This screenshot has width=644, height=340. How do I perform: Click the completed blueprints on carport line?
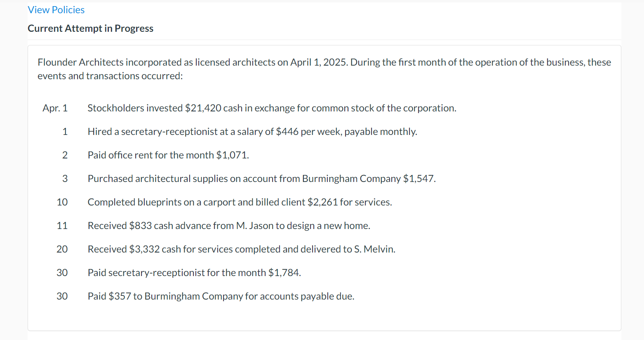240,202
